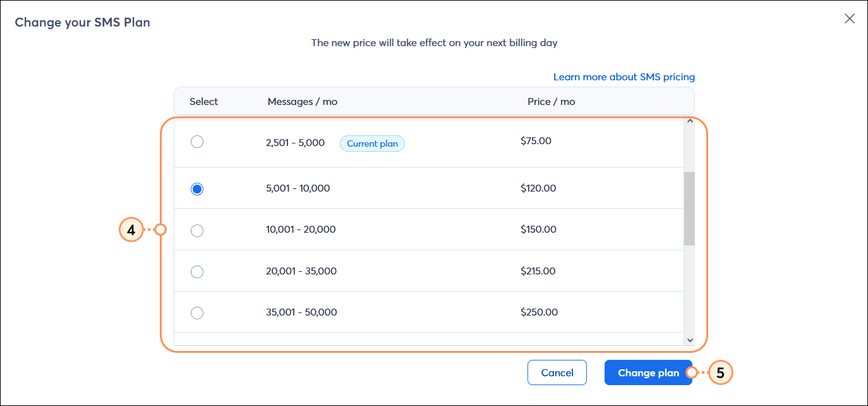Choose the 10,001 - 20,000 plan radio button
This screenshot has width=868, height=406.
(x=197, y=231)
